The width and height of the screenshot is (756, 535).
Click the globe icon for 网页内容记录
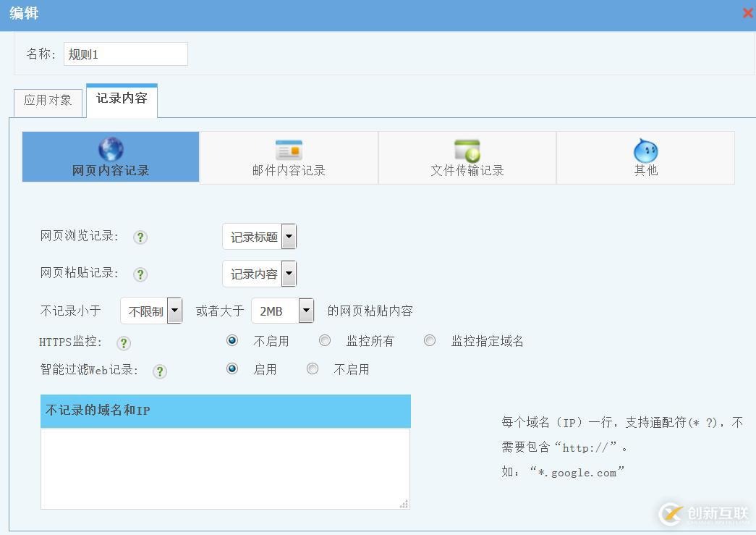pyautogui.click(x=111, y=149)
